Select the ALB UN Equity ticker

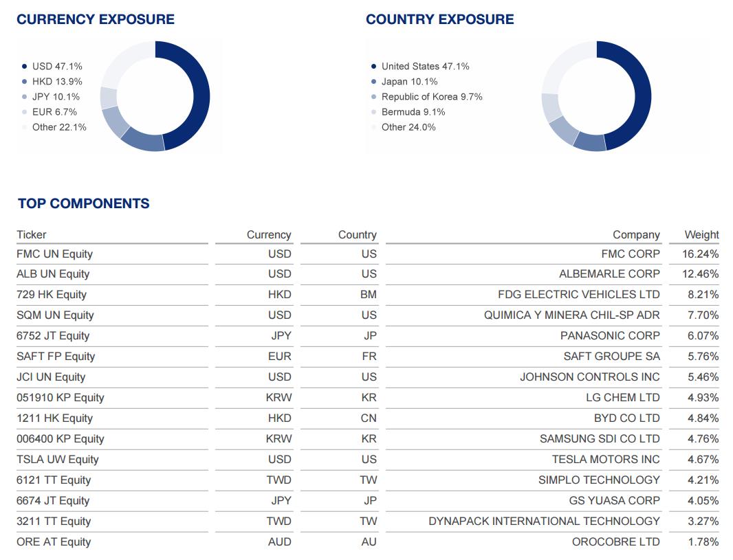pos(53,274)
